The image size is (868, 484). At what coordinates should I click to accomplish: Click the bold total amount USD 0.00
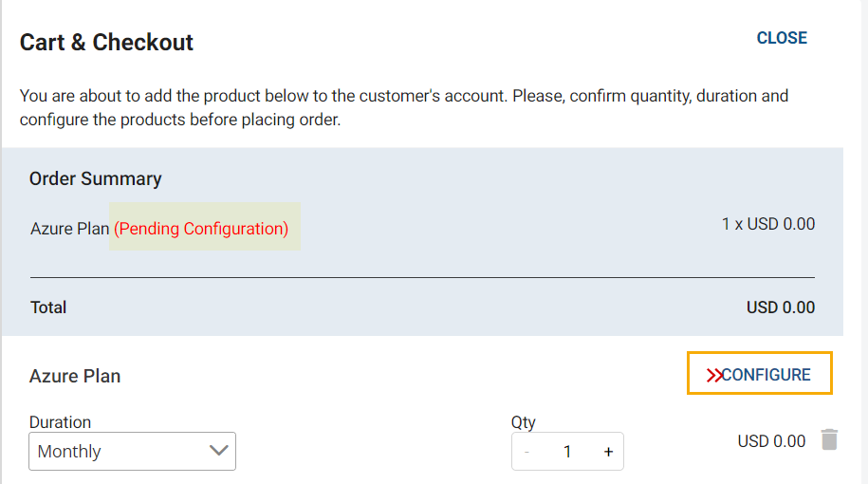780,307
